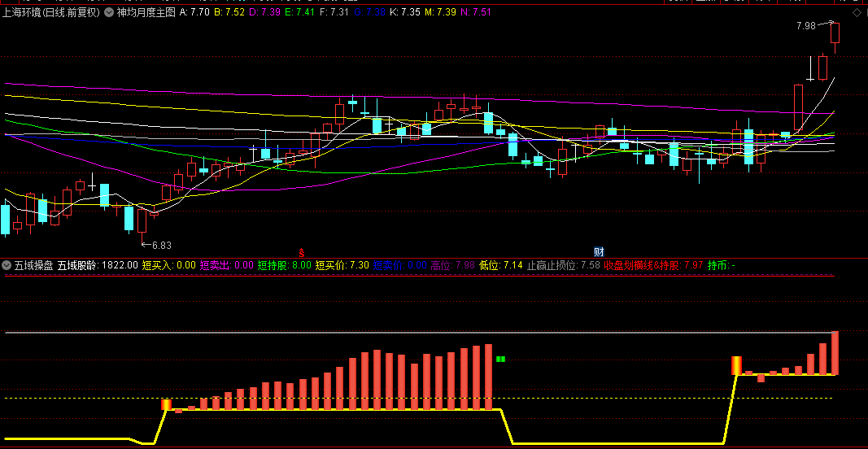This screenshot has height=449, width=868.
Task: Select the 低位: 7.14 readout
Action: (501, 265)
